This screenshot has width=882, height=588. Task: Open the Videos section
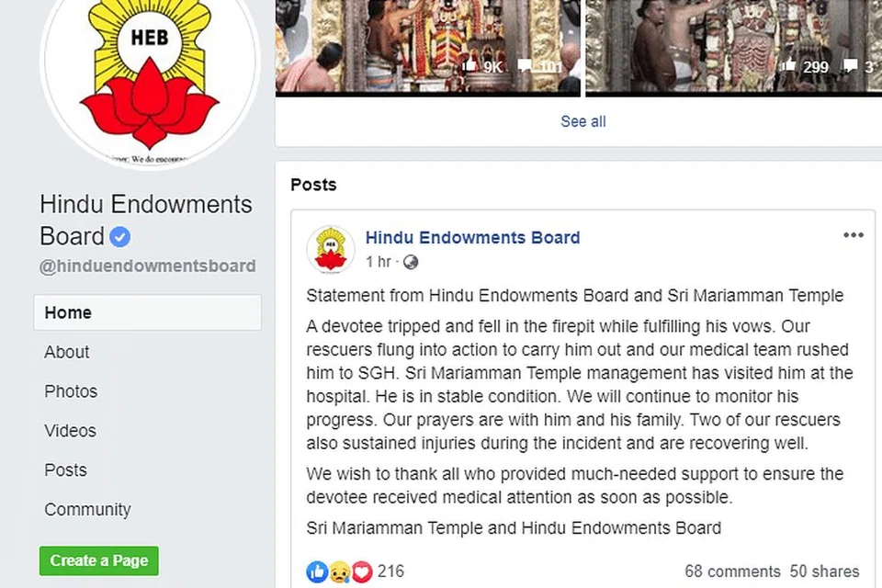pos(71,431)
